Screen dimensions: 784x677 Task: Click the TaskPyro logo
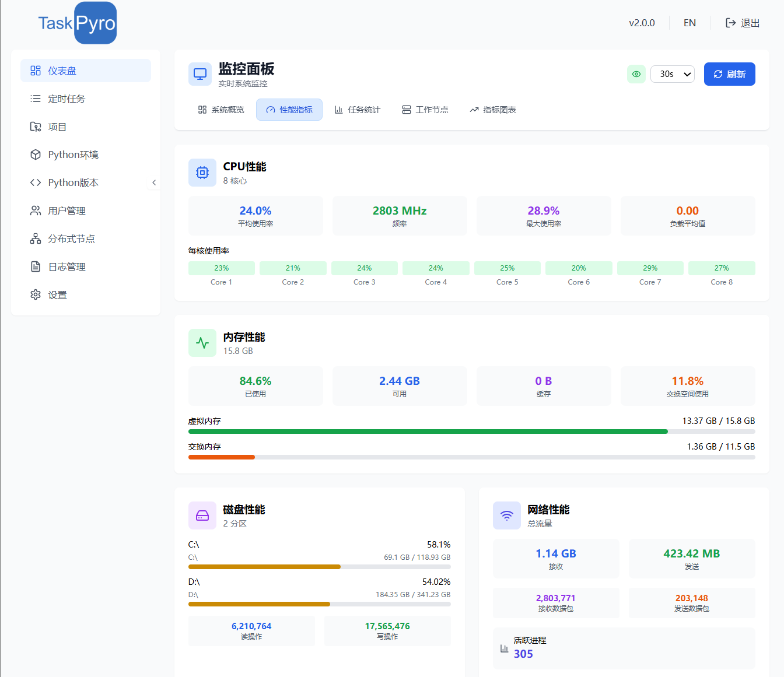tap(77, 23)
